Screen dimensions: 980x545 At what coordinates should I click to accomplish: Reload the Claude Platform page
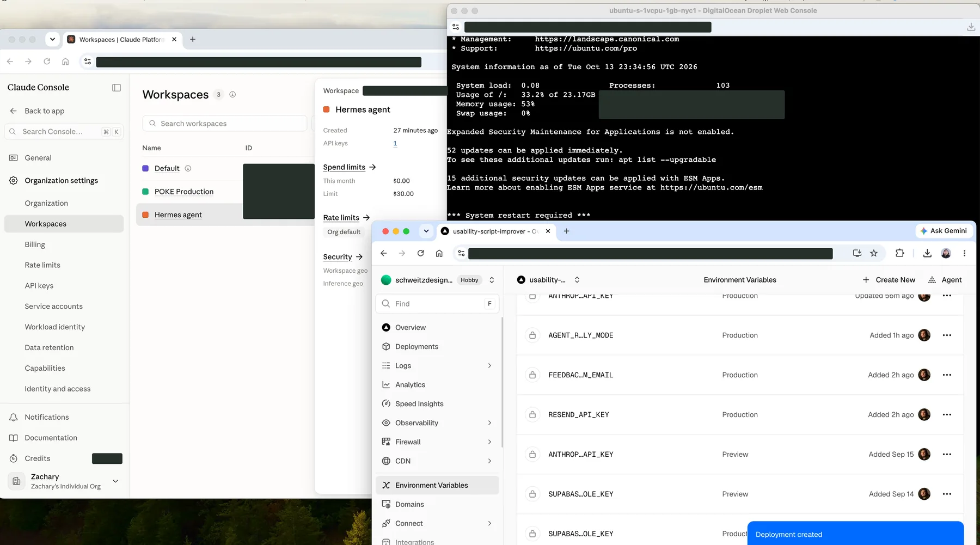point(47,62)
